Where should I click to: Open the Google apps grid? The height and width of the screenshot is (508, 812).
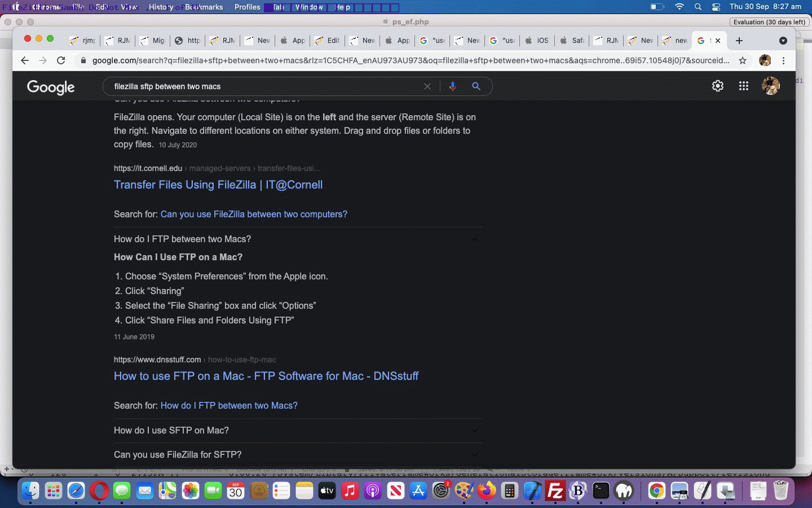point(744,86)
